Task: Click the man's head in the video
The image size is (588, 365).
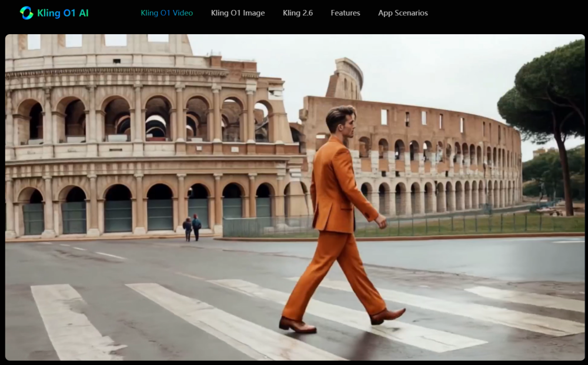Action: click(x=340, y=120)
